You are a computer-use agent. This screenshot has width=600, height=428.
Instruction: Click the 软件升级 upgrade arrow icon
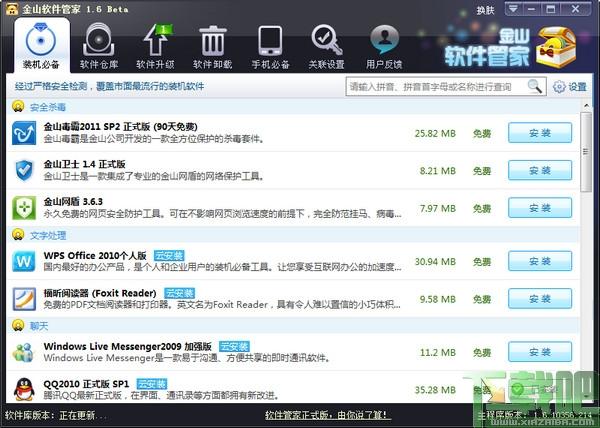(x=154, y=40)
